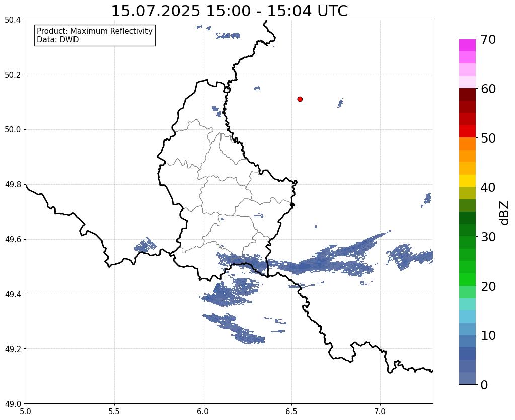Pick the magenta swatch near 70 dBZ
This screenshot has width=515, height=420.
click(467, 45)
